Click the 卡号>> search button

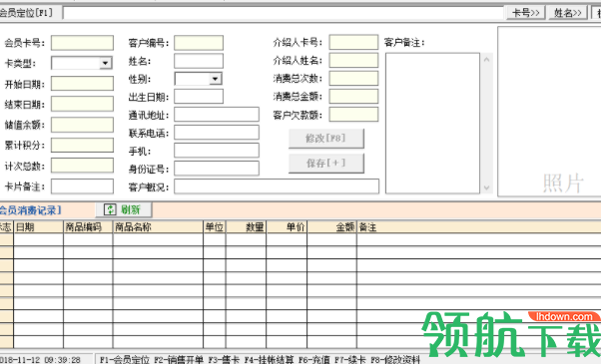(x=525, y=13)
